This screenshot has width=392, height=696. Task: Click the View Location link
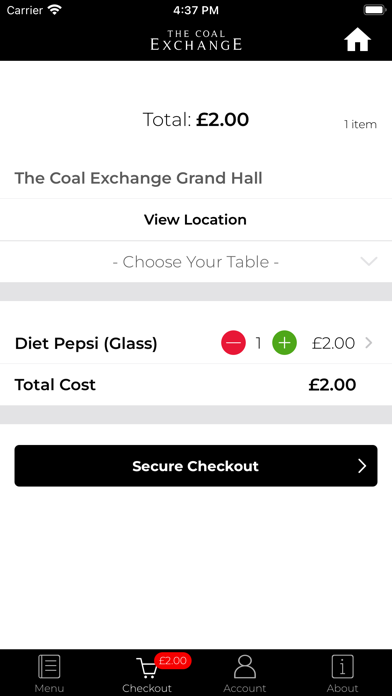click(x=195, y=220)
